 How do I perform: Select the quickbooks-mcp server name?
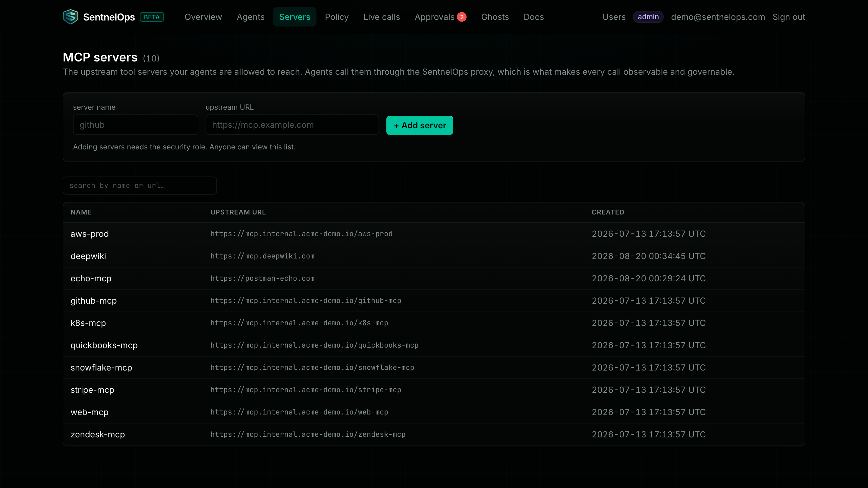tap(104, 345)
